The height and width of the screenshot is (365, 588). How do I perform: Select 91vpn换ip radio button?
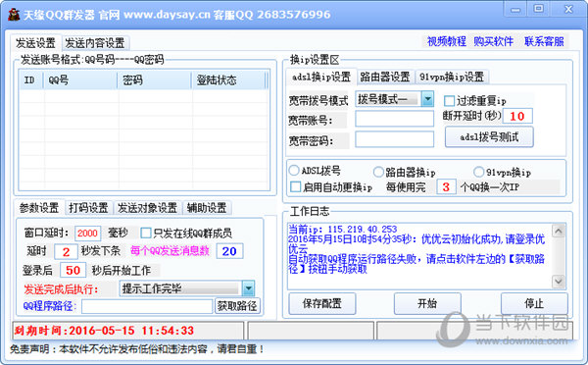point(478,172)
